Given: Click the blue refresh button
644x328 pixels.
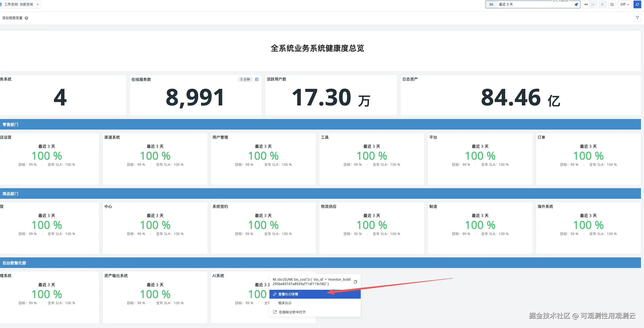Looking at the screenshot, I should click(637, 4).
